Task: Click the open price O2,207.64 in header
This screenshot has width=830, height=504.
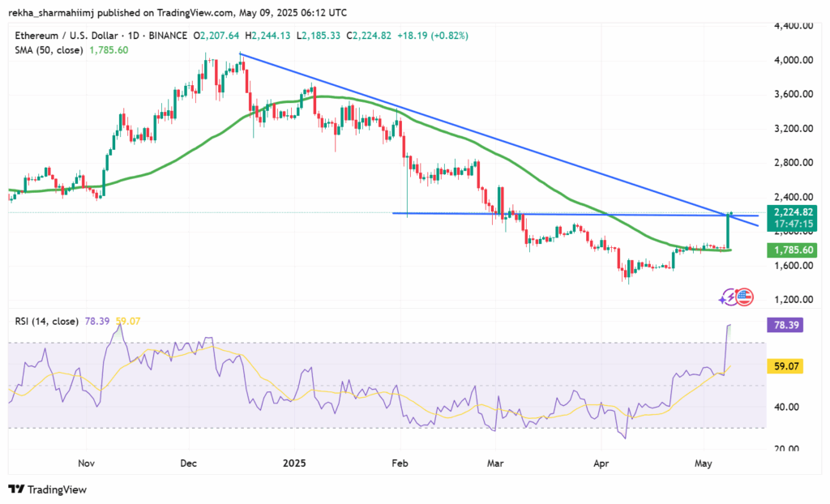Action: 216,36
